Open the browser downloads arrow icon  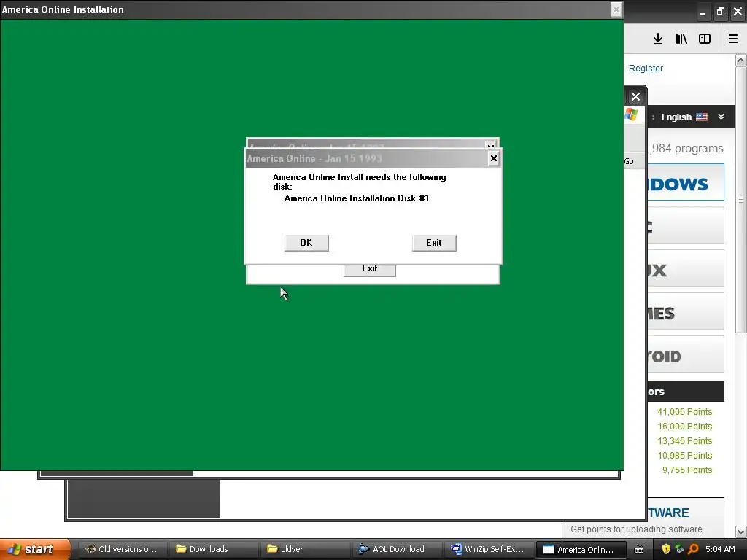pyautogui.click(x=658, y=39)
